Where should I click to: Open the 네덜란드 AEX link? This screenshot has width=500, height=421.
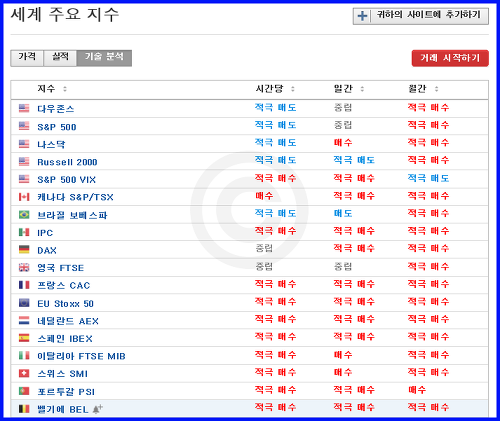(x=68, y=321)
